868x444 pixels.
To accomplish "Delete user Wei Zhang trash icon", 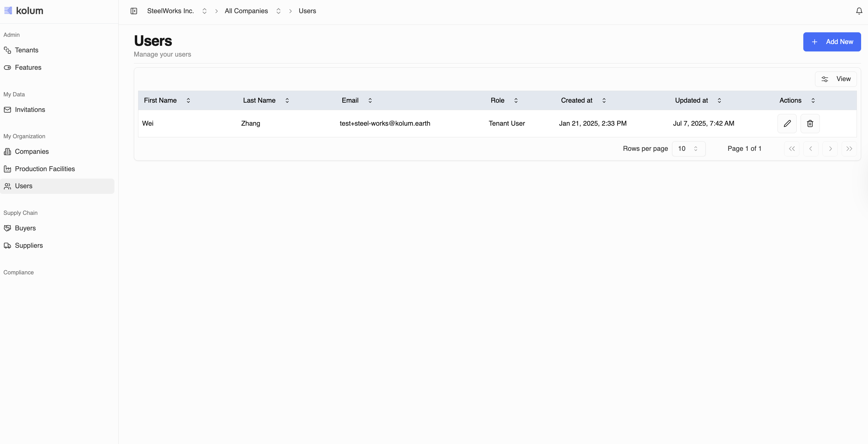I will tap(810, 124).
